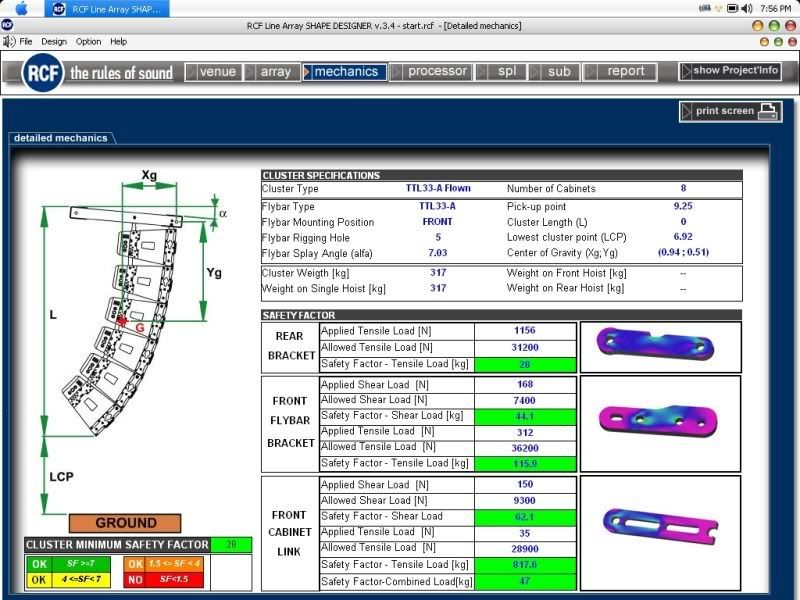
Task: Open the Option menu
Action: 88,41
